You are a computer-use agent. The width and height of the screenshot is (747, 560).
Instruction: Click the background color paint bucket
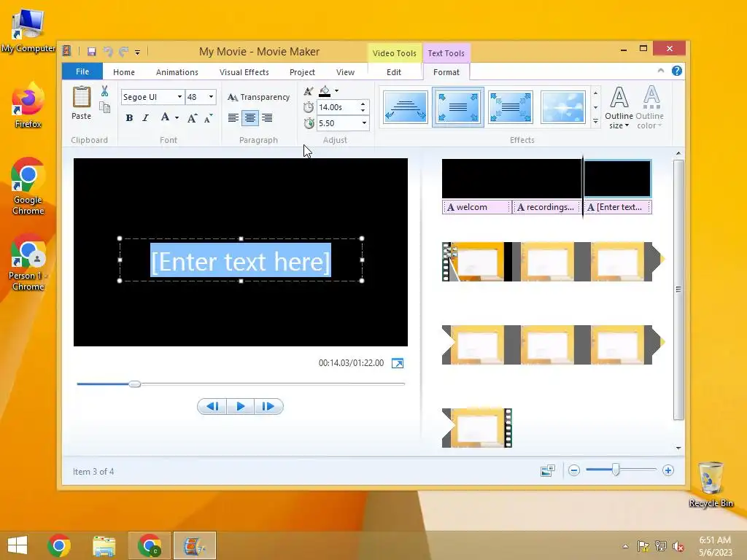[325, 90]
